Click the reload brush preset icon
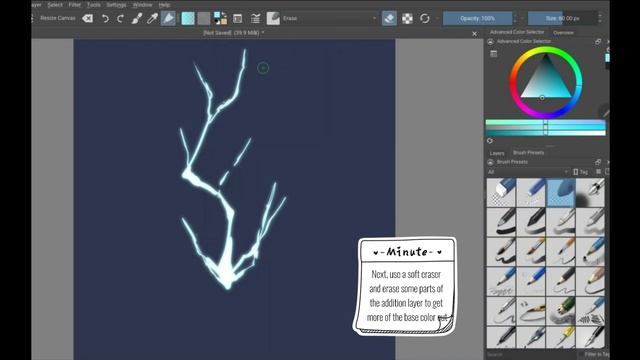 point(425,18)
